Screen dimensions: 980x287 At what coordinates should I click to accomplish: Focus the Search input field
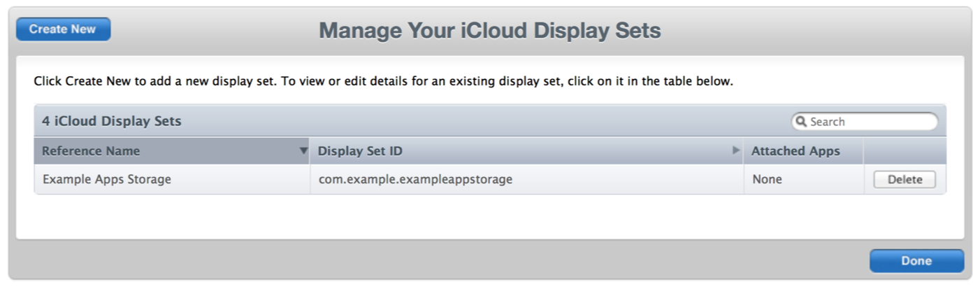[x=870, y=122]
